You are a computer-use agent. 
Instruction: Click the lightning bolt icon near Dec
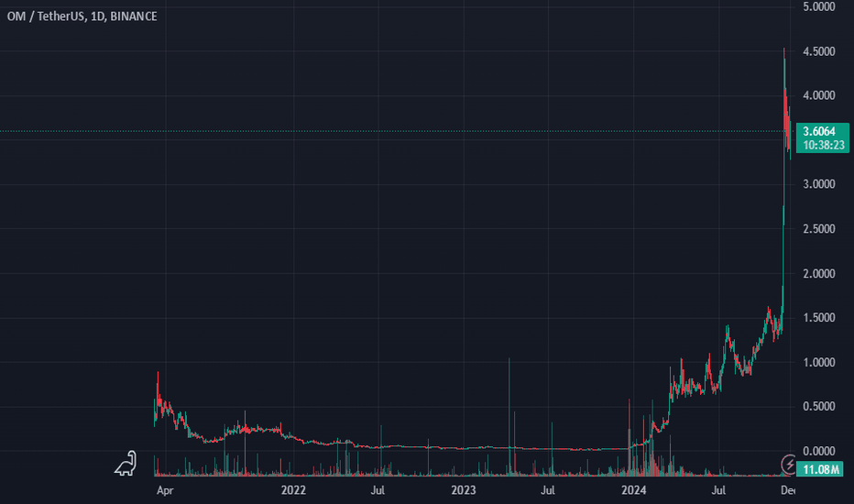(x=788, y=465)
